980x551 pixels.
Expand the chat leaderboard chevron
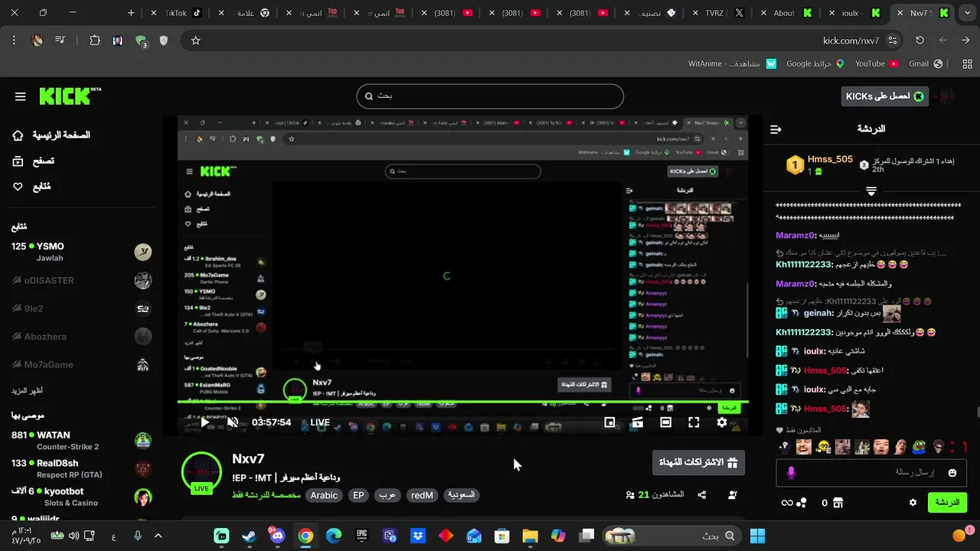tap(871, 191)
